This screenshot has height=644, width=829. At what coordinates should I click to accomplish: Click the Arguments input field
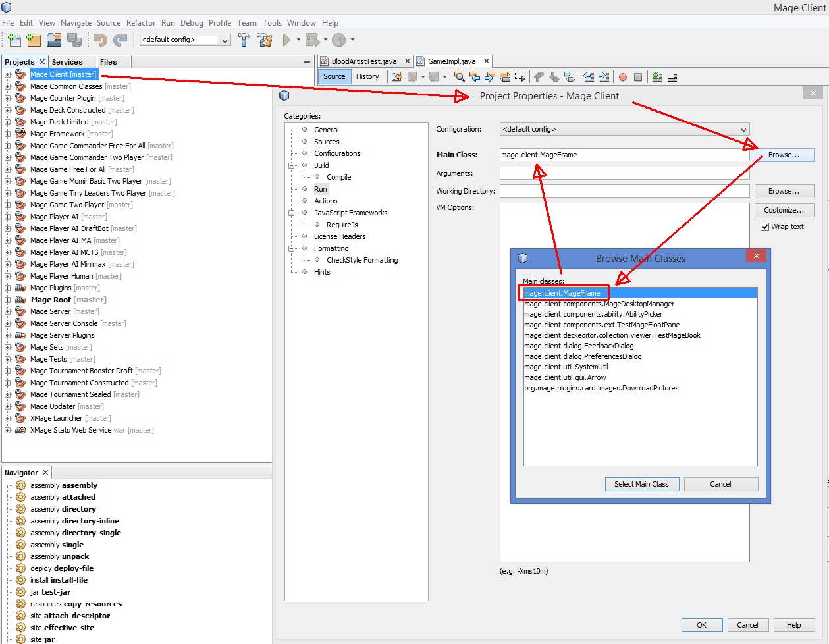click(624, 173)
